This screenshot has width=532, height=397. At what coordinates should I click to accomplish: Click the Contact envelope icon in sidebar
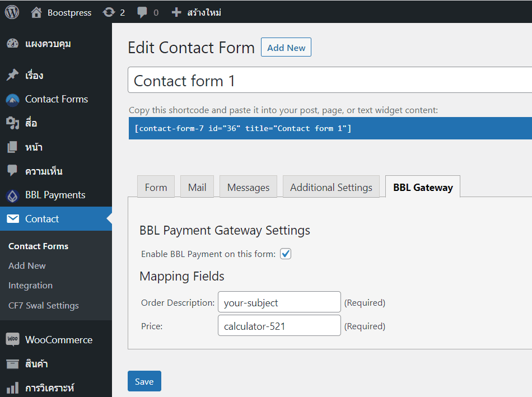click(12, 219)
